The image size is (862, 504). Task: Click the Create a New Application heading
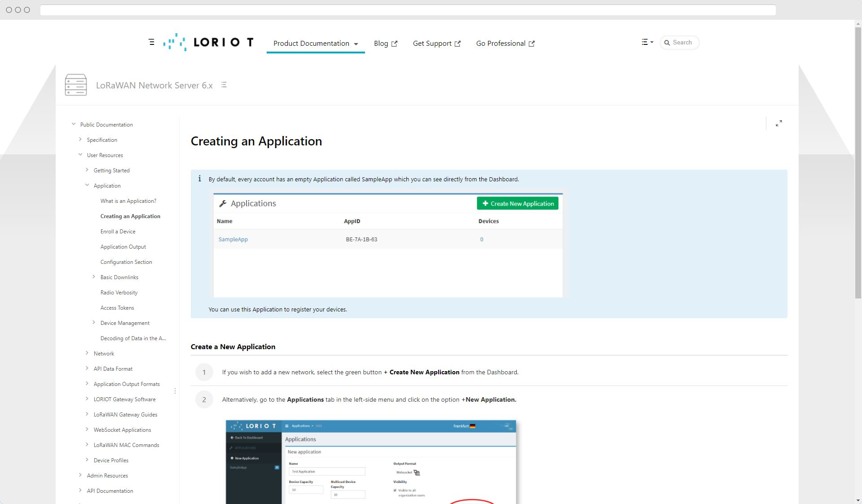(233, 346)
